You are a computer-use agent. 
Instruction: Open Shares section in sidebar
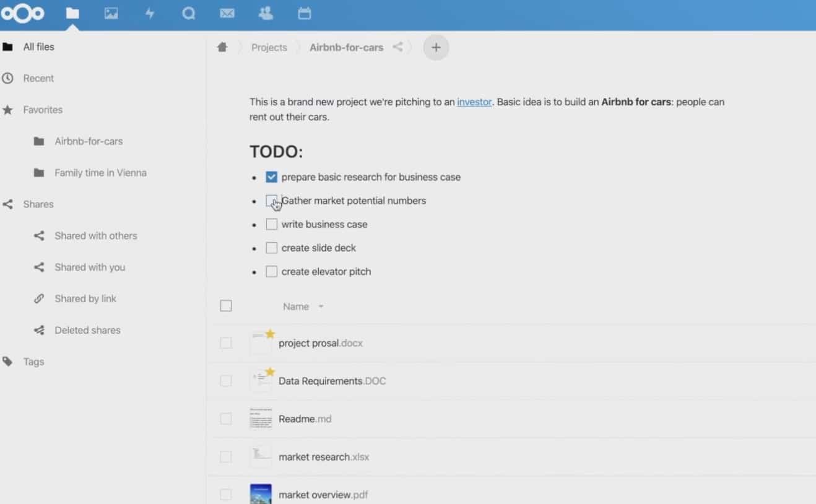click(38, 204)
